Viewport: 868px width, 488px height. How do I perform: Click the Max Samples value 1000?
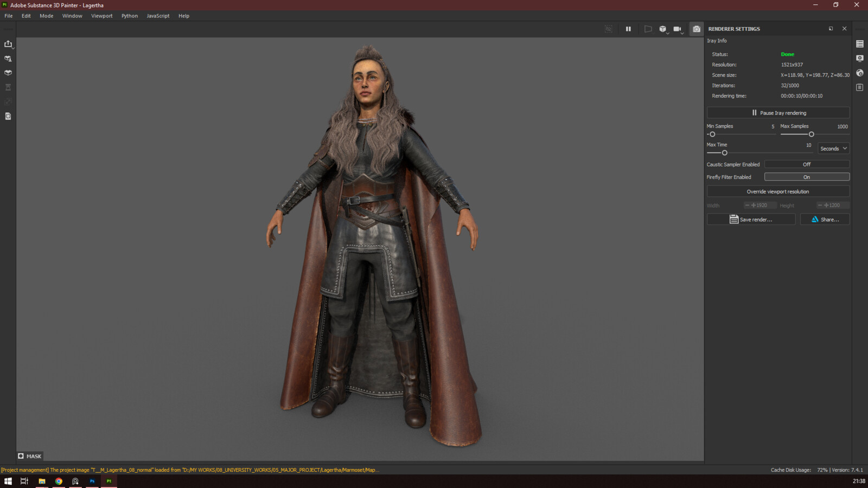[842, 126]
